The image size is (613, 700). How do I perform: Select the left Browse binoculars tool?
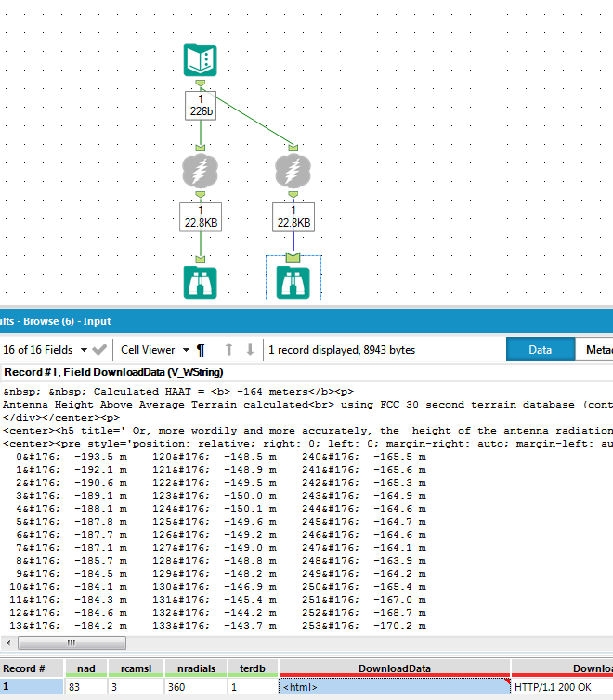[200, 283]
